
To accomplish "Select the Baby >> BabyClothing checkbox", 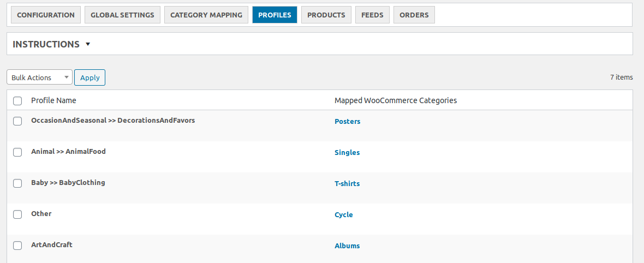I will [17, 183].
